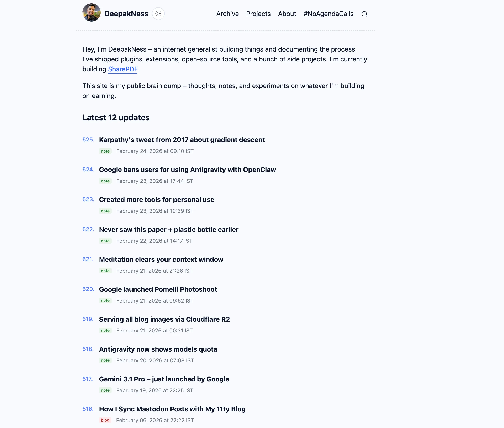
Task: Read Serving all blog images via Cloudflare R2
Action: tap(164, 319)
